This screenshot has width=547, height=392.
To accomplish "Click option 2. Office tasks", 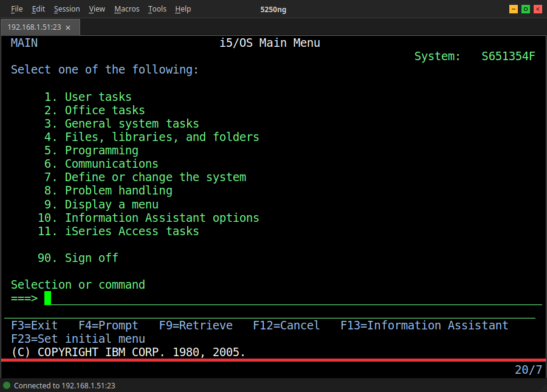I will [x=95, y=110].
